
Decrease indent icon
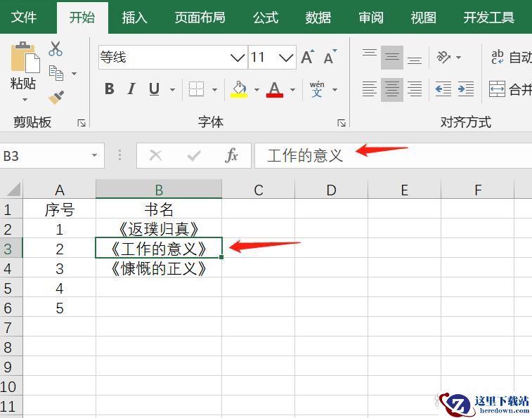tap(443, 89)
